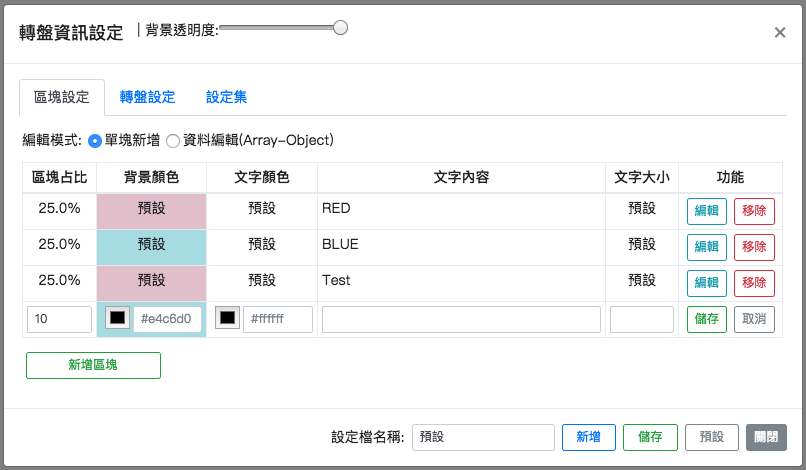Image resolution: width=806 pixels, height=470 pixels.
Task: Switch to the 轉盤設定 tab
Action: pyautogui.click(x=148, y=97)
